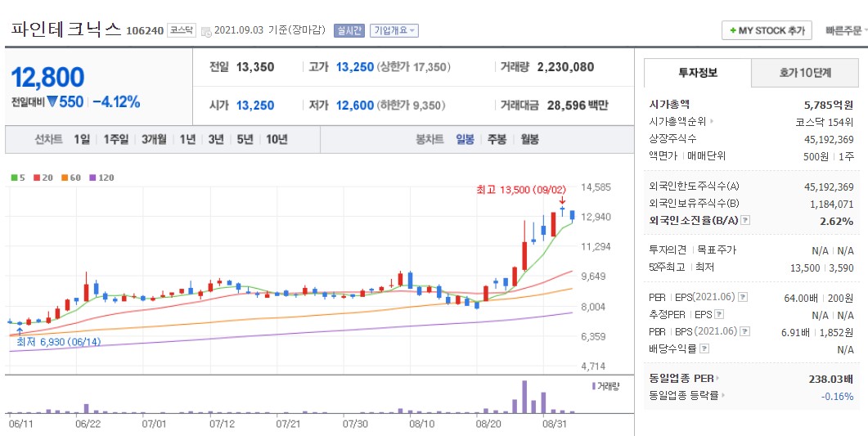Click the calendar icon before 2021.09.03
868x436 pixels.
(x=206, y=32)
